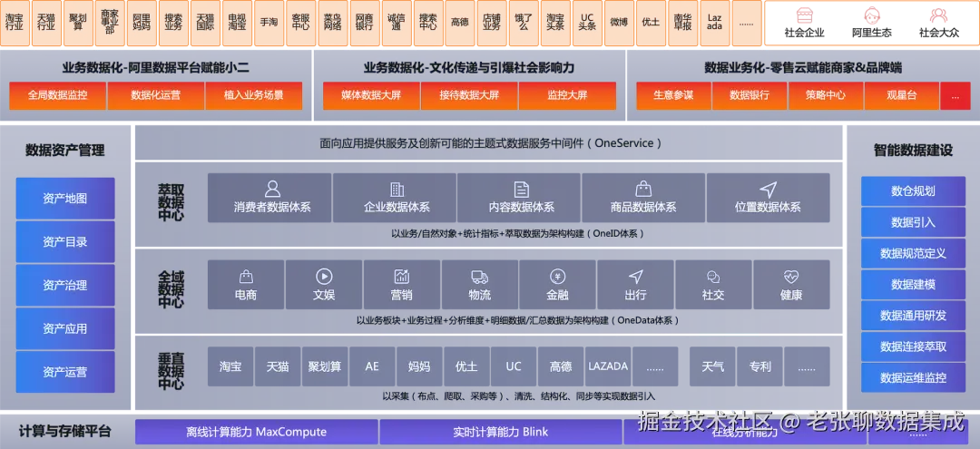Select the 数据运维监控 block

[x=913, y=378]
